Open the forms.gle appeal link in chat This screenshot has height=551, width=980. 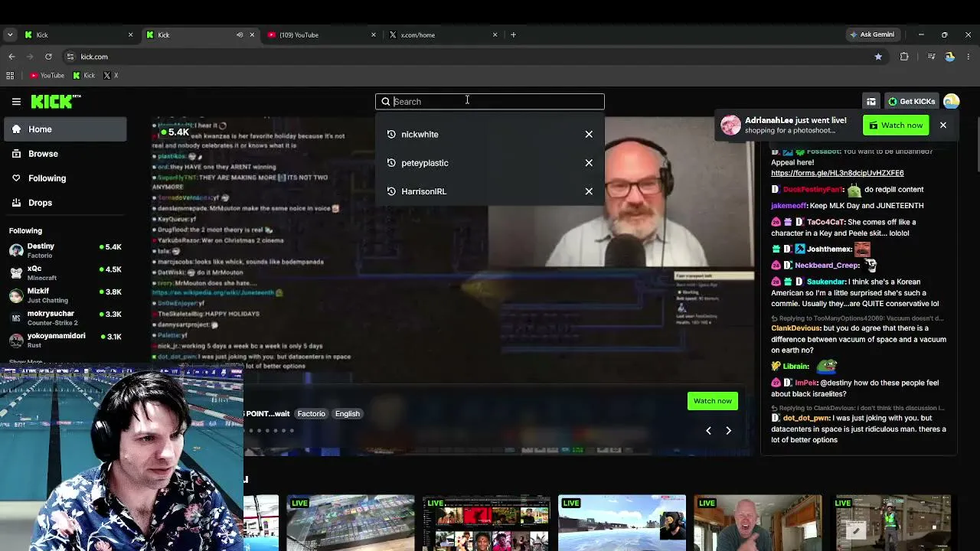coord(838,173)
